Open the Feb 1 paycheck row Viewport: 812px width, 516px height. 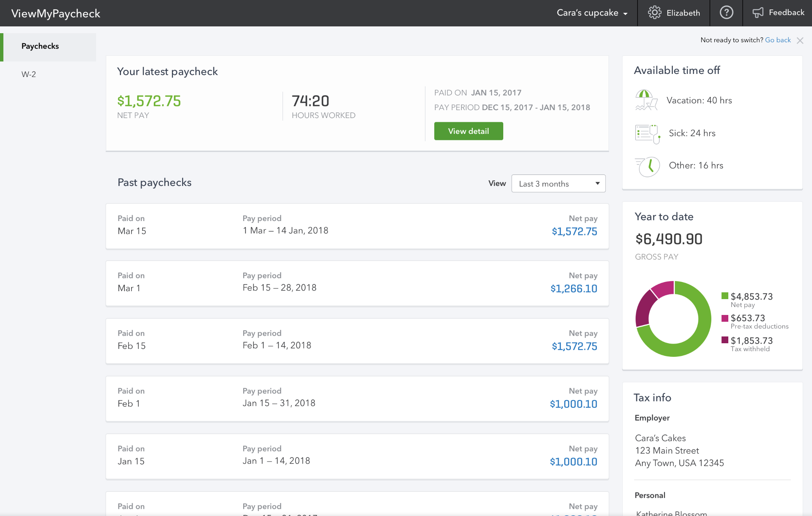357,398
